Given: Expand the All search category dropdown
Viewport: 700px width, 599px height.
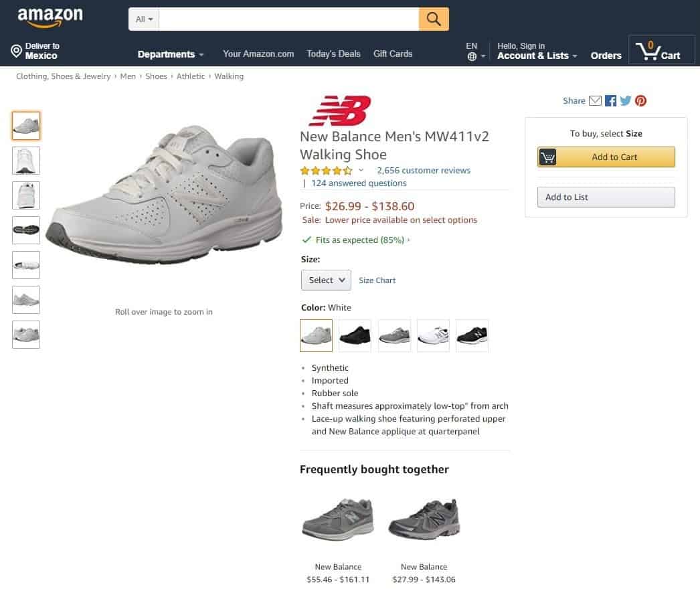Looking at the screenshot, I should click(144, 19).
